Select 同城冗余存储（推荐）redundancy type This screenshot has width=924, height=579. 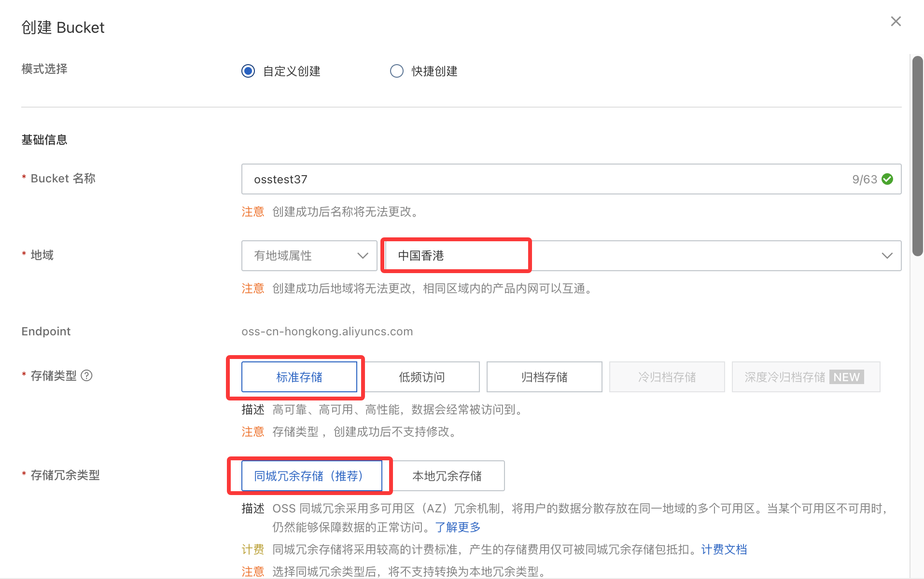point(312,476)
